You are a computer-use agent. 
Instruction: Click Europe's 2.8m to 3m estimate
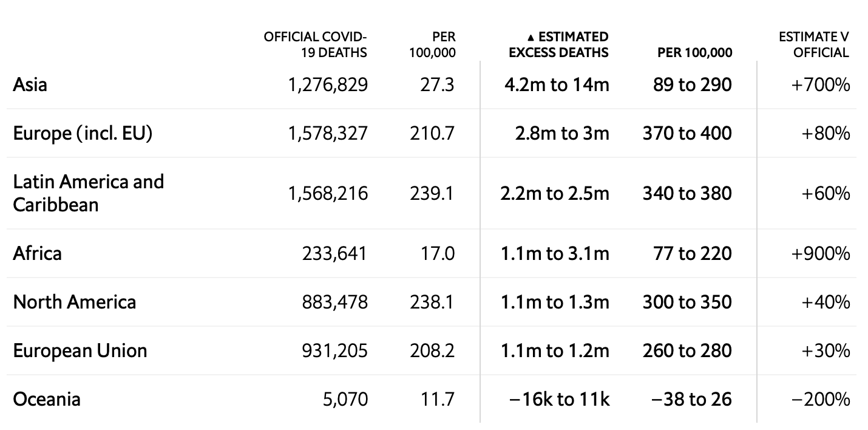point(561,133)
